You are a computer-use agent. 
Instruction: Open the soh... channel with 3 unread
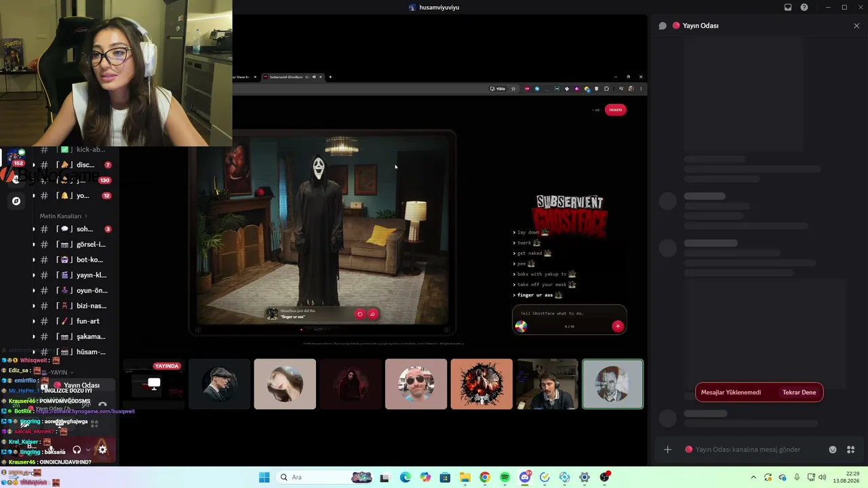tap(78, 229)
